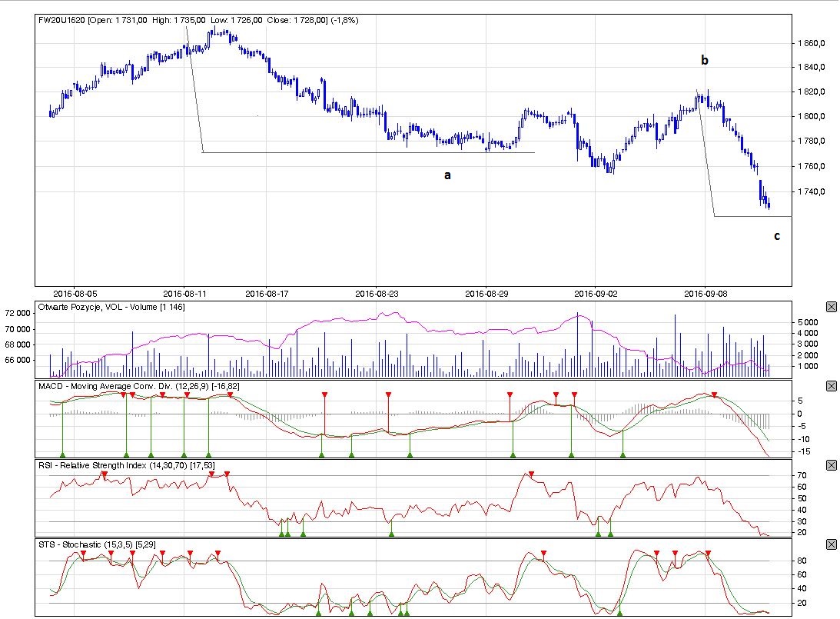Click the rightmost red MACD sell marker

(x=715, y=395)
